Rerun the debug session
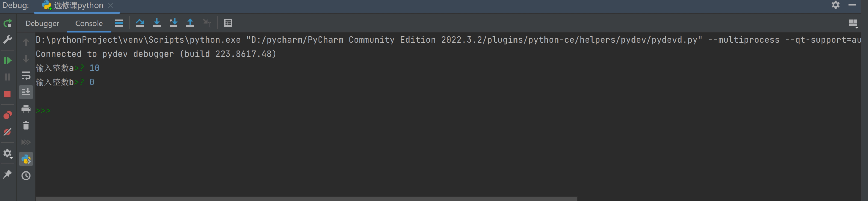The image size is (868, 201). (x=7, y=23)
